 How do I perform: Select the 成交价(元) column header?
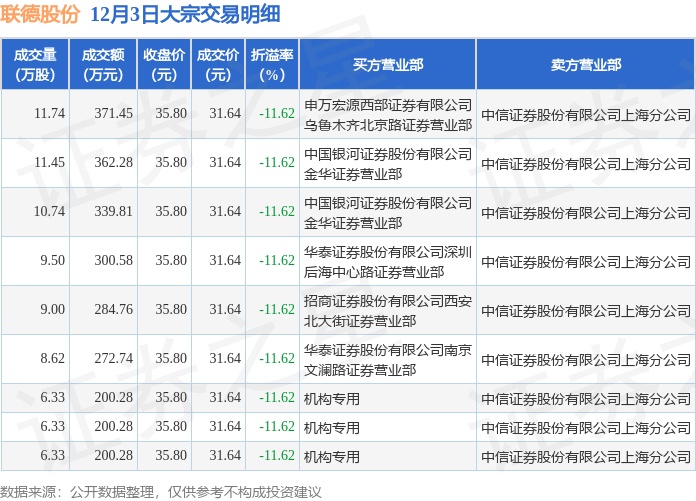point(218,65)
